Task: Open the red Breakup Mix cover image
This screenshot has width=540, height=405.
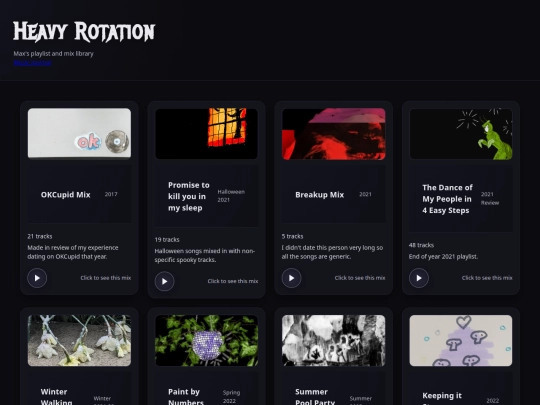Action: tap(334, 134)
